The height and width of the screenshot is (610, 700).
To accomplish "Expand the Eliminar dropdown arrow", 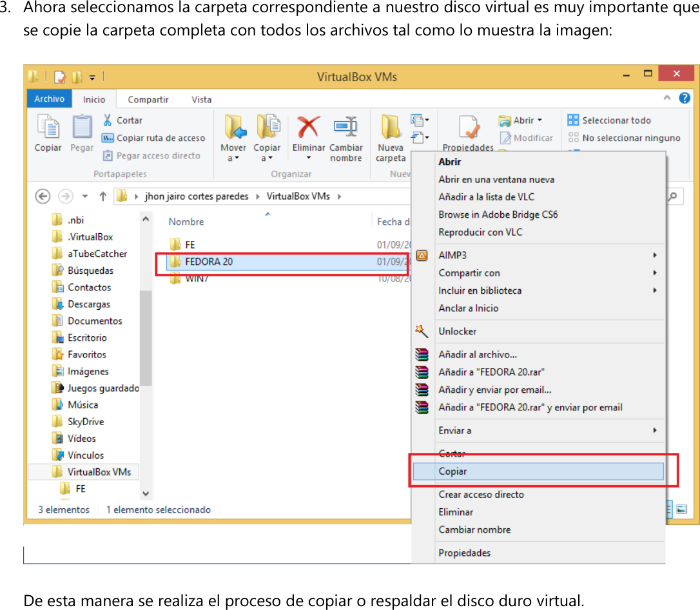I will (309, 158).
